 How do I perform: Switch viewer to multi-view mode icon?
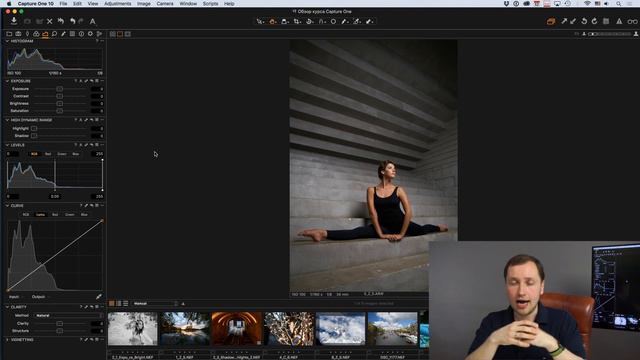point(112,34)
